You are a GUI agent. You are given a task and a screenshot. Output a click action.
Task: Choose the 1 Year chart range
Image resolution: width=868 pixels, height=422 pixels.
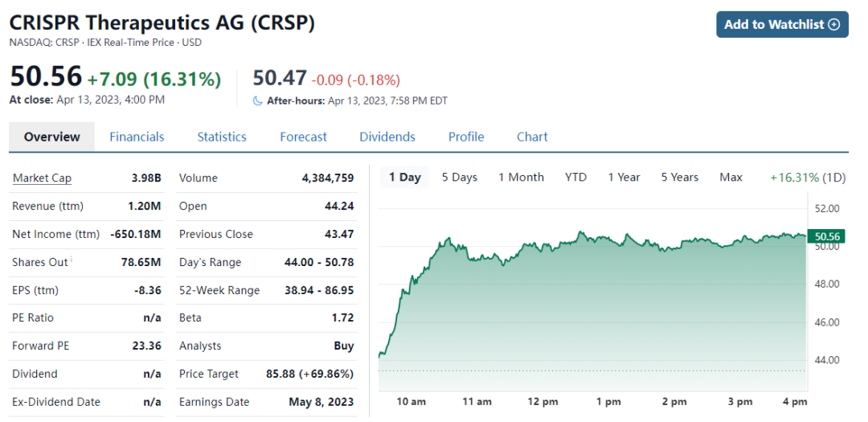[x=624, y=177]
